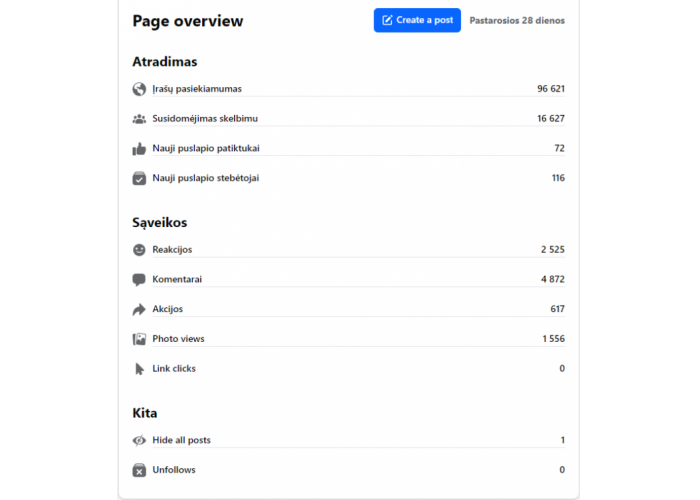Click the 617 shares value
Screen dimensions: 700x500
pos(558,309)
